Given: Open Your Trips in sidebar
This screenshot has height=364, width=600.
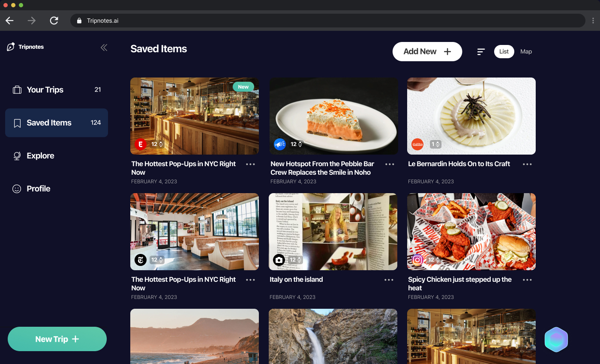Looking at the screenshot, I should point(57,90).
